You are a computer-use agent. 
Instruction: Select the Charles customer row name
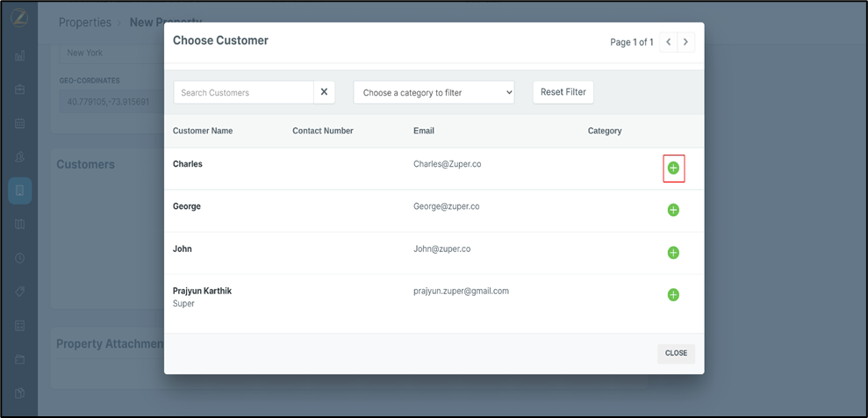[188, 164]
